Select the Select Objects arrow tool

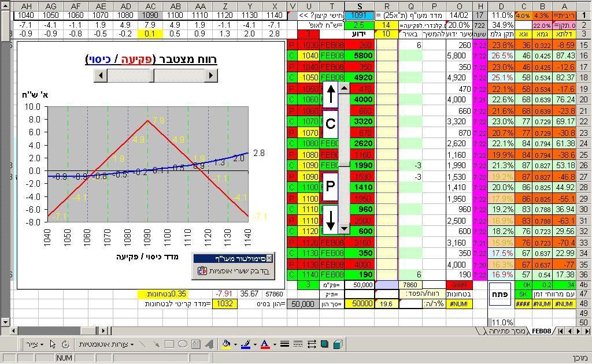coord(53,344)
